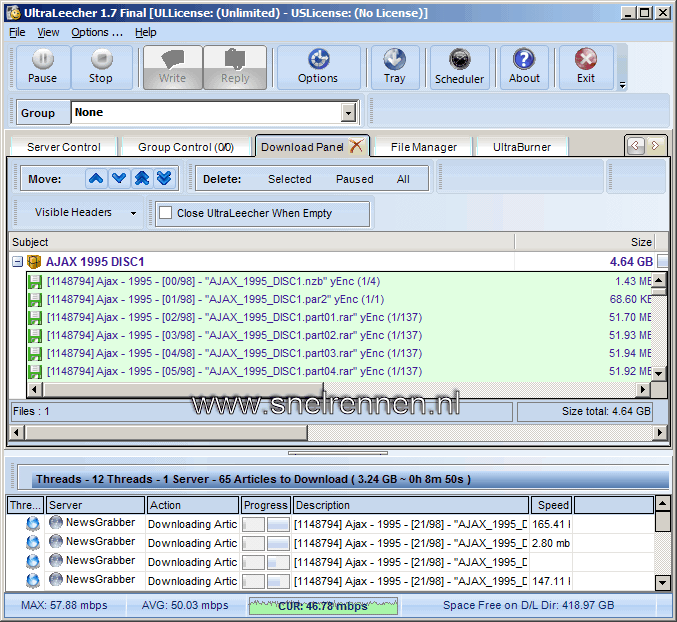The image size is (677, 622).
Task: Click the Write toolbar button
Action: pyautogui.click(x=173, y=67)
